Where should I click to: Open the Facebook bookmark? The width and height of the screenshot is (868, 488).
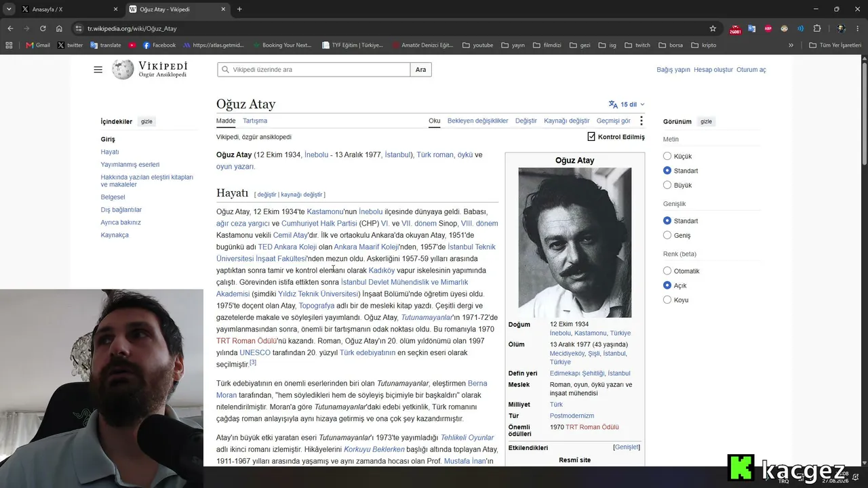(x=159, y=45)
